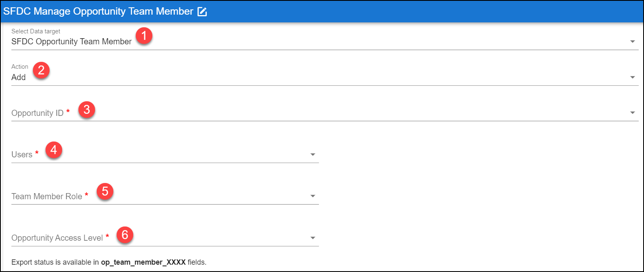Click the Add action value
644x272 pixels.
point(19,77)
